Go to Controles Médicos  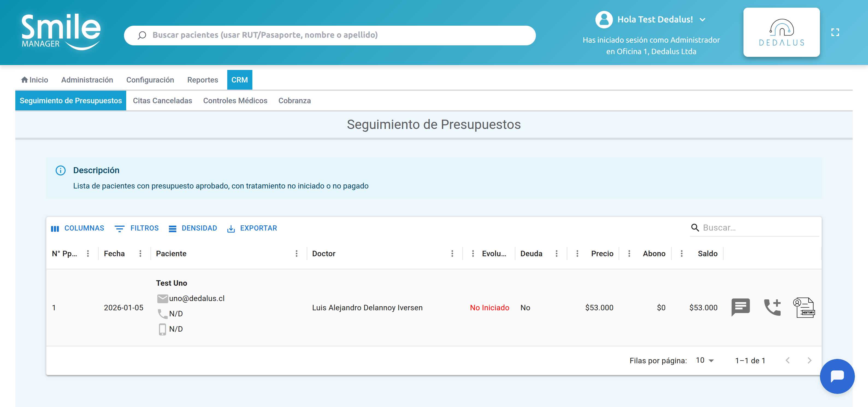(x=235, y=101)
